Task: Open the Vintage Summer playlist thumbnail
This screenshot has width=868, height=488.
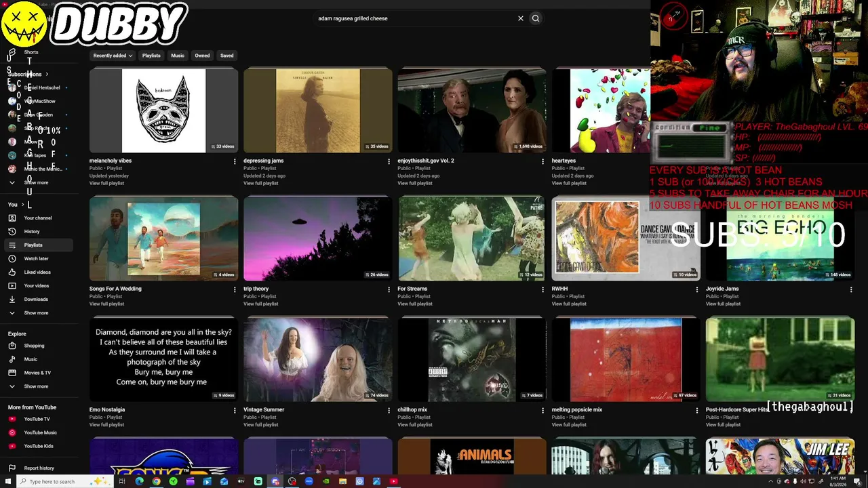Action: pos(317,359)
